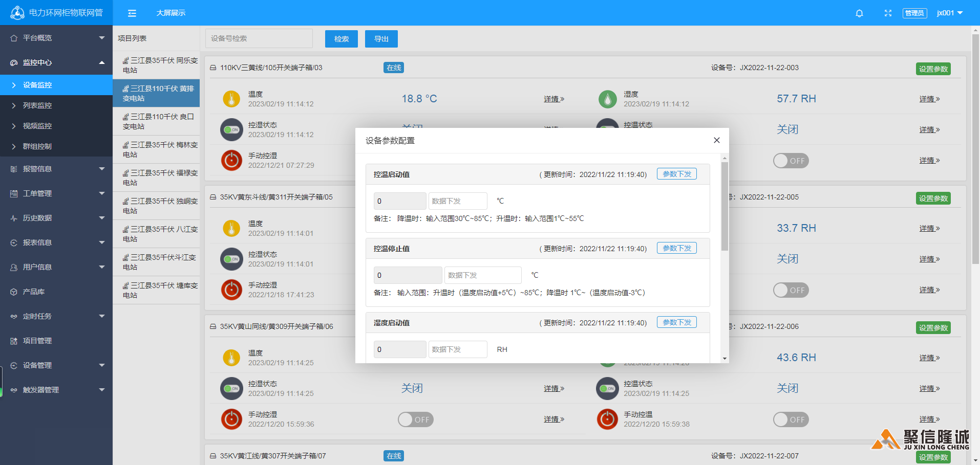Expand the 报警信息 sidebar menu

click(x=56, y=169)
